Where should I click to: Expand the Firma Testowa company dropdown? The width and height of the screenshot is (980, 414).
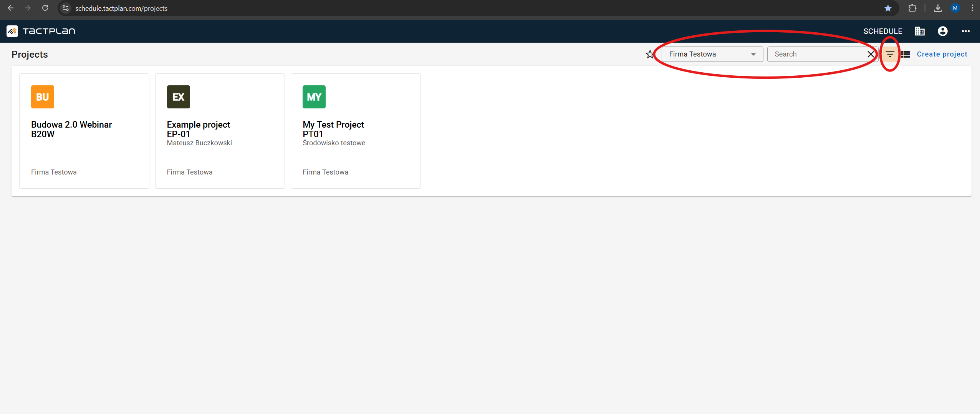coord(712,54)
